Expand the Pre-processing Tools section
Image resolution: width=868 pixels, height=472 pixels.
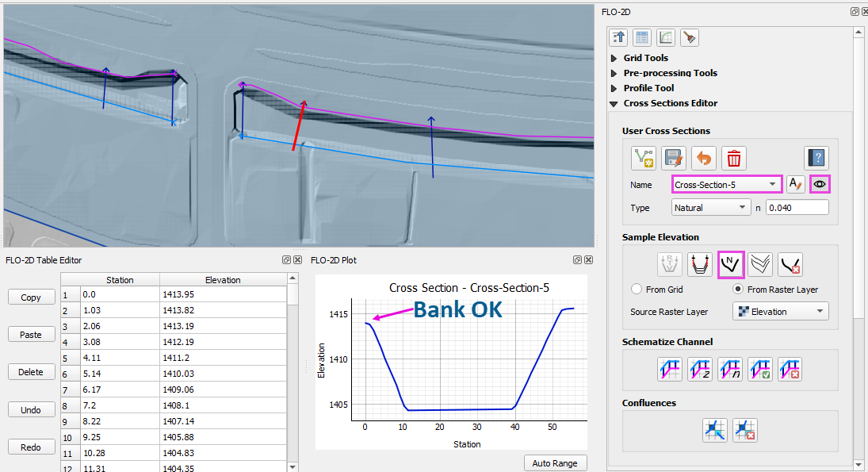(614, 73)
